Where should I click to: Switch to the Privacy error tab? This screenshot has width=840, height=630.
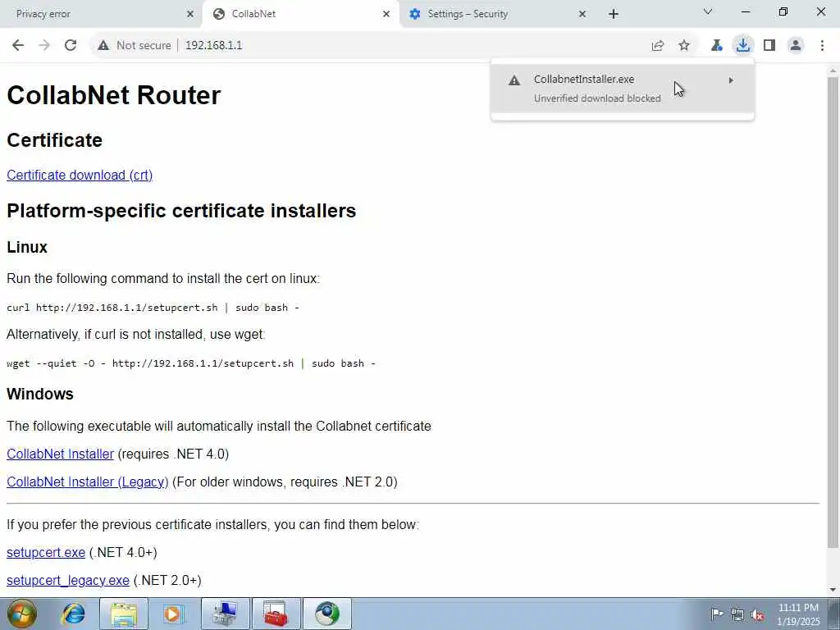pos(101,14)
